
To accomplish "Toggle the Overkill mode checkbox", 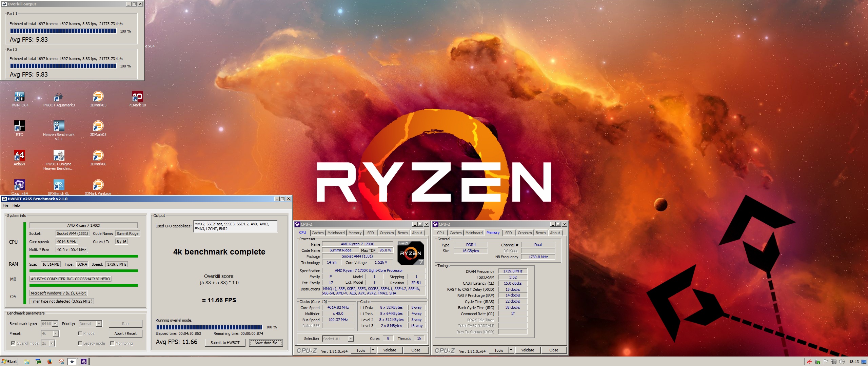I will [x=13, y=343].
